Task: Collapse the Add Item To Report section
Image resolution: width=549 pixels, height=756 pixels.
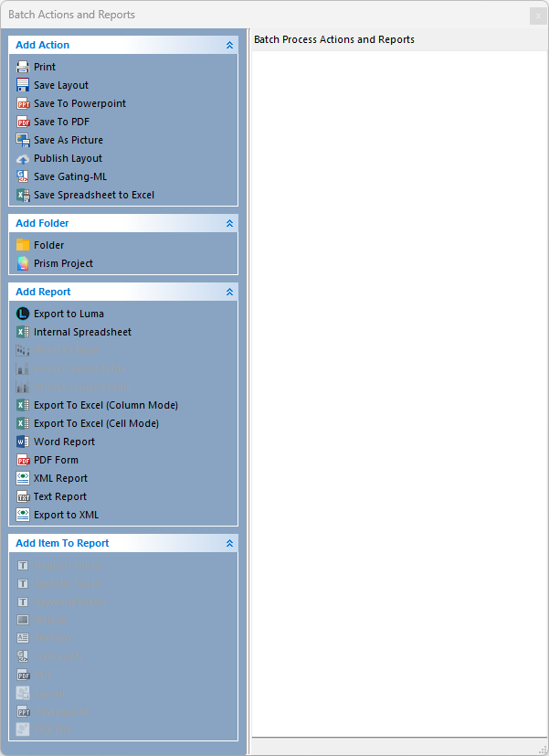Action: pos(229,543)
